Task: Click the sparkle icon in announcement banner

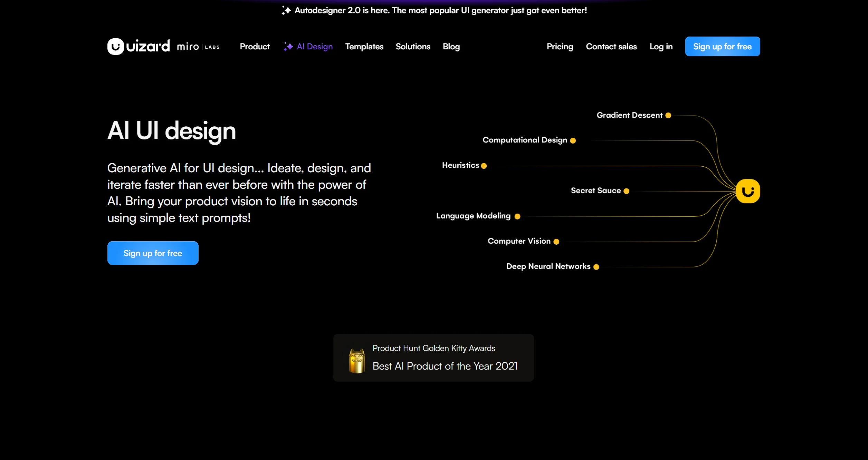Action: [x=286, y=10]
